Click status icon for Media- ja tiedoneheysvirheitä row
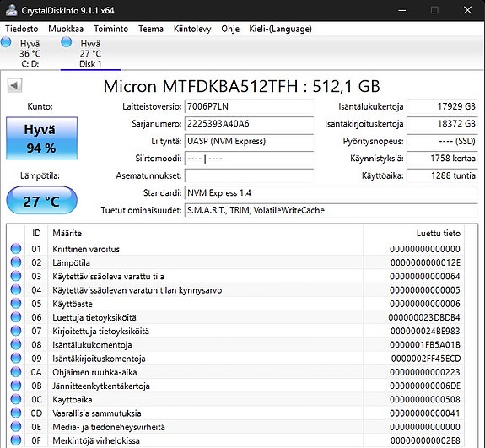 click(x=16, y=427)
